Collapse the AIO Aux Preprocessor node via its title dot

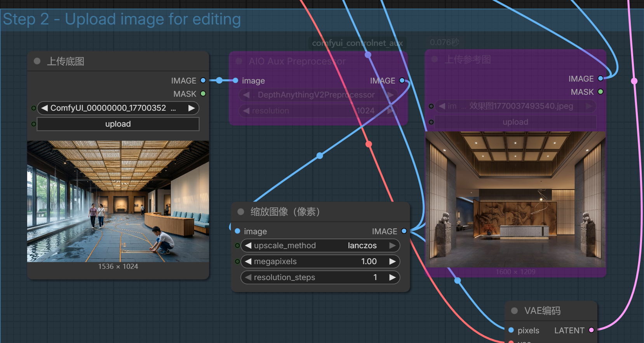[x=239, y=61]
